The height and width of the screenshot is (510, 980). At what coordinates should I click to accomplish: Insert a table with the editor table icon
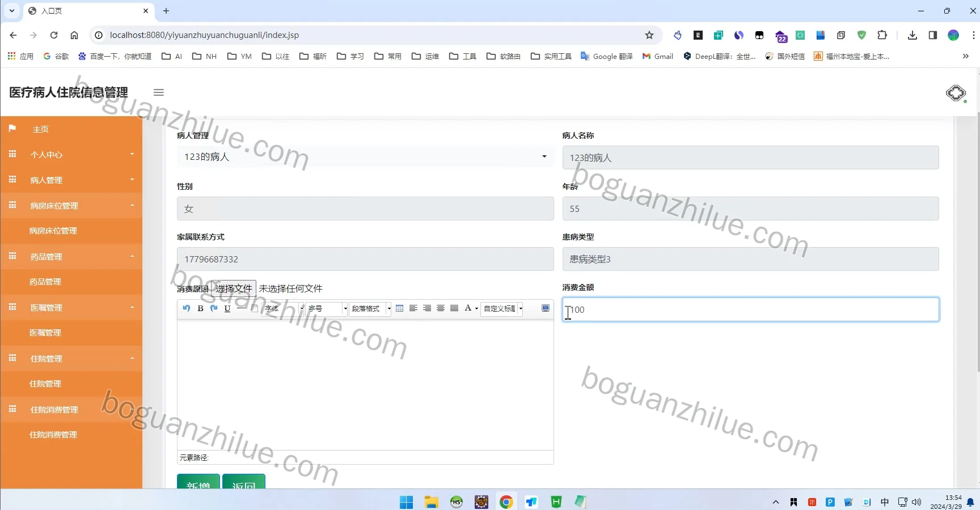click(x=400, y=308)
